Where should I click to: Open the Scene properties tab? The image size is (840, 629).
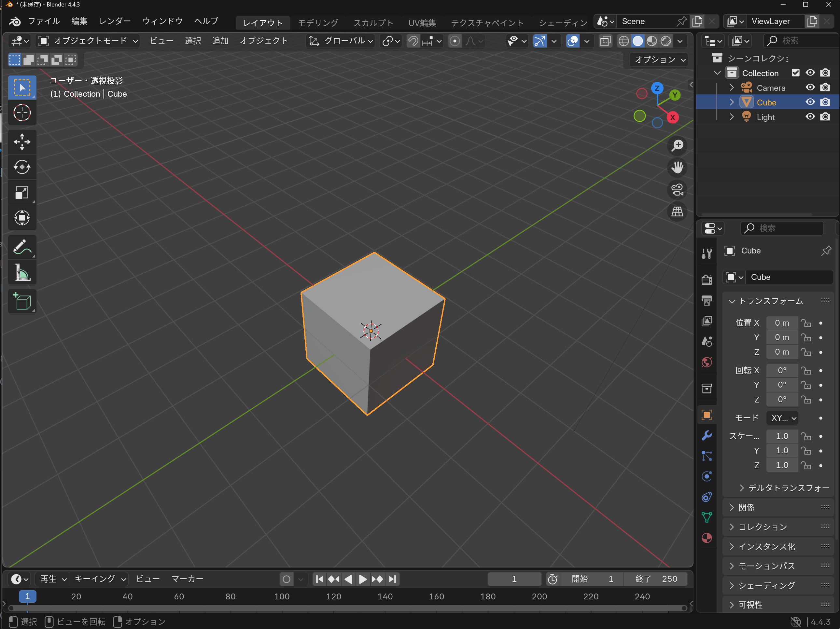707,342
